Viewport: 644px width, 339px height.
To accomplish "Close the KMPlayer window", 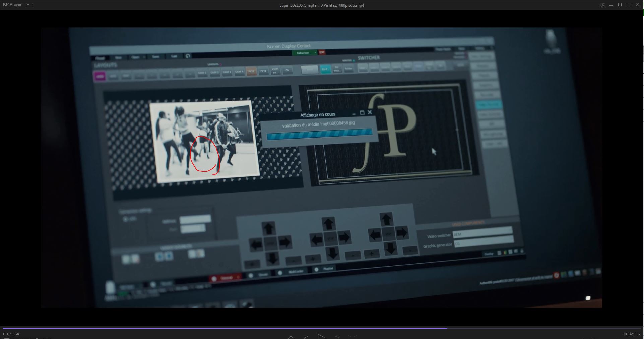I will [637, 5].
